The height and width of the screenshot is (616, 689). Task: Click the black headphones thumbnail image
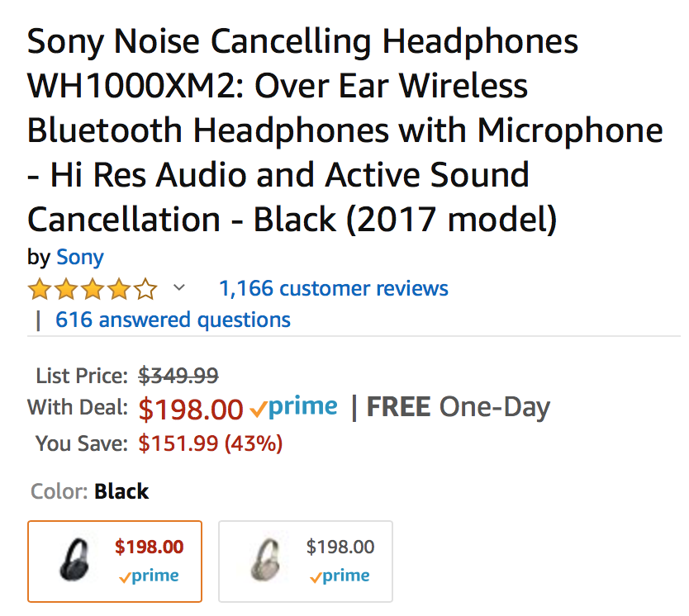pos(74,560)
